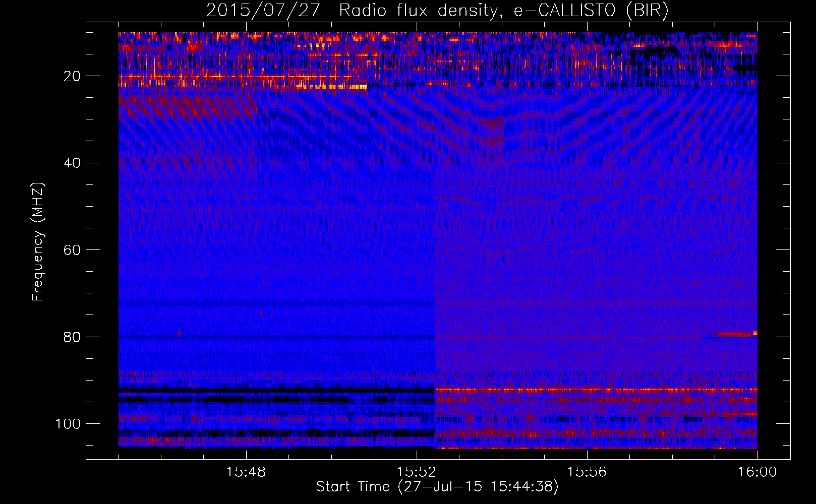Click the "15:56" time tick label
Viewport: 816px width, 504px height.
point(587,472)
